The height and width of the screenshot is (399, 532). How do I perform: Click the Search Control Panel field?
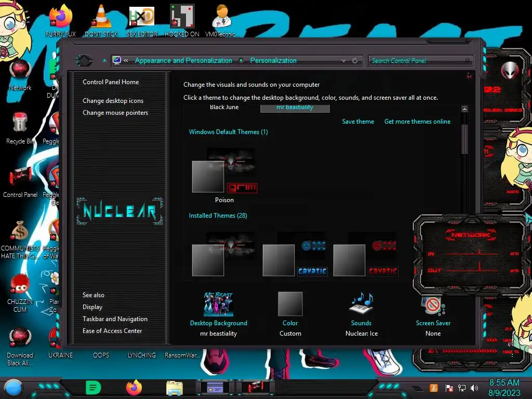(420, 61)
